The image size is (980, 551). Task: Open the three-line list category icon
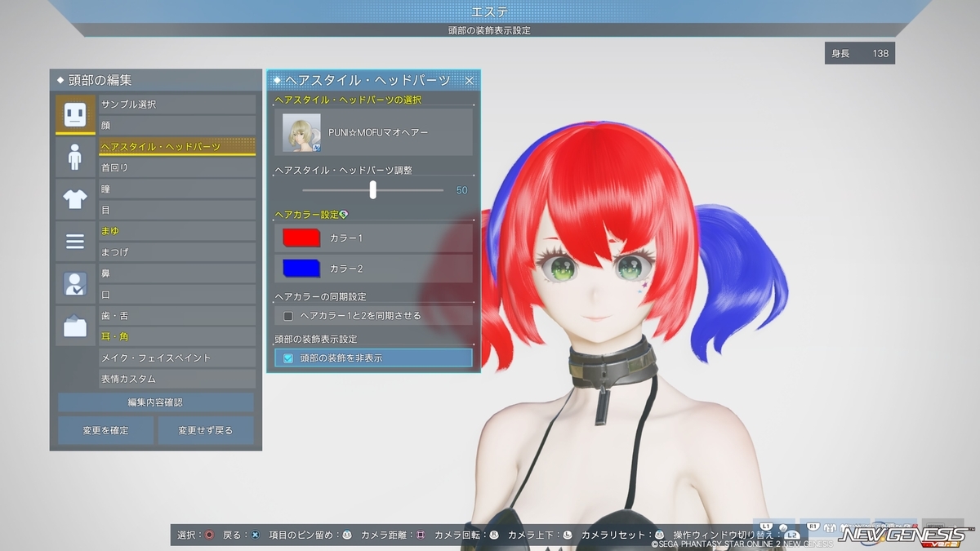(x=75, y=242)
